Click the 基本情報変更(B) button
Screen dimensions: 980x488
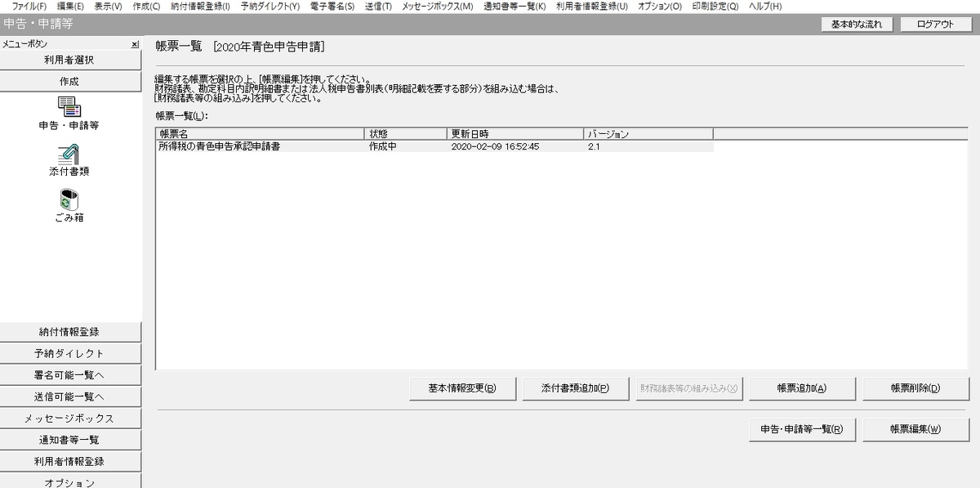tap(462, 388)
